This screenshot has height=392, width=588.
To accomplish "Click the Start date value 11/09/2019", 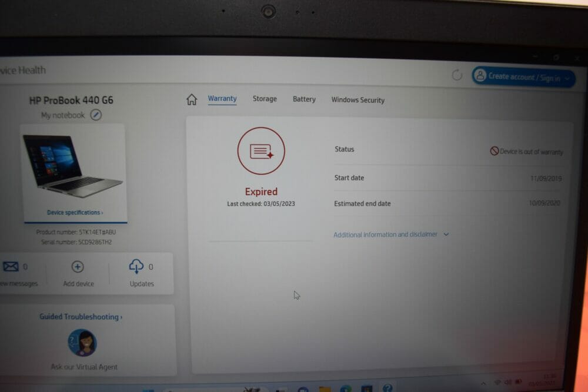I will pos(546,179).
